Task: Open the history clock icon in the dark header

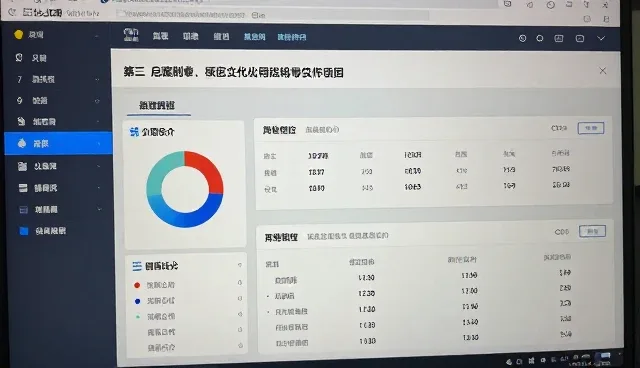Action: pyautogui.click(x=522, y=38)
